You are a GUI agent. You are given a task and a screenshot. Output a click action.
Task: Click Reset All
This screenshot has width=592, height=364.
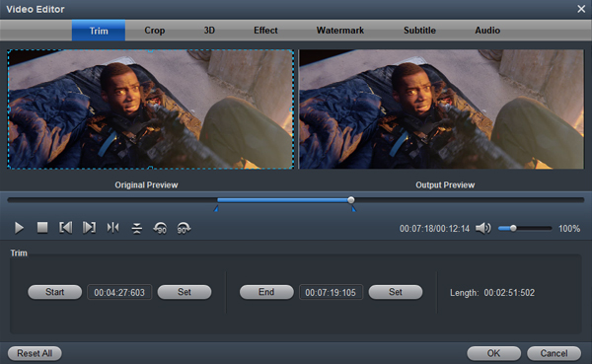(35, 353)
